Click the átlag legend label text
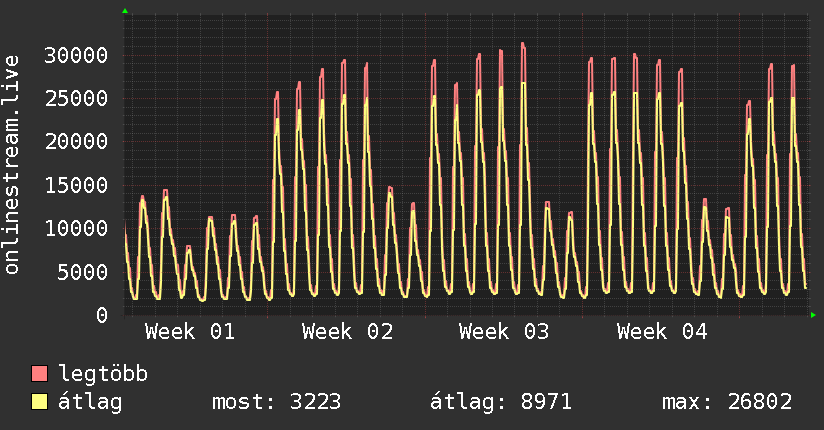The width and height of the screenshot is (824, 430). 91,402
